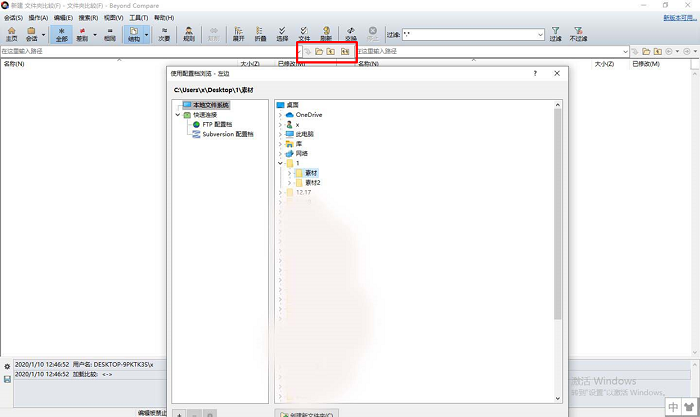Click the folder tree vertical scrollbar
This screenshot has width=700, height=417.
pos(558,214)
